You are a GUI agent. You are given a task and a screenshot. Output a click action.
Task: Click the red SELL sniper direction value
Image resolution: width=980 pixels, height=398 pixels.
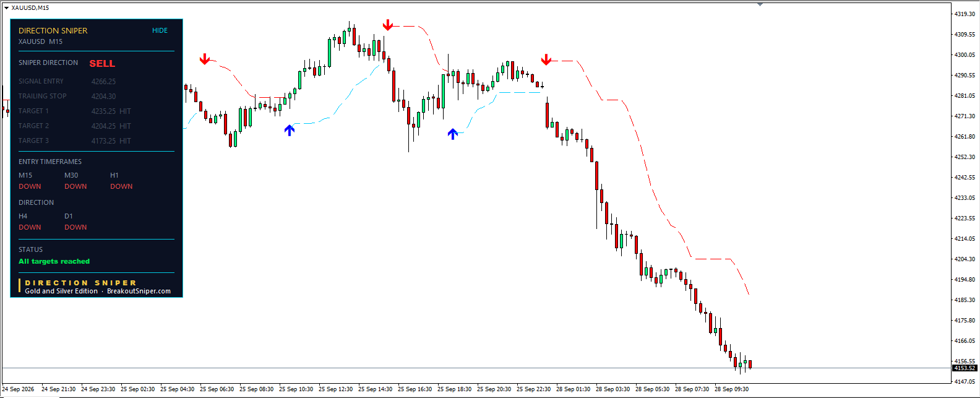102,63
